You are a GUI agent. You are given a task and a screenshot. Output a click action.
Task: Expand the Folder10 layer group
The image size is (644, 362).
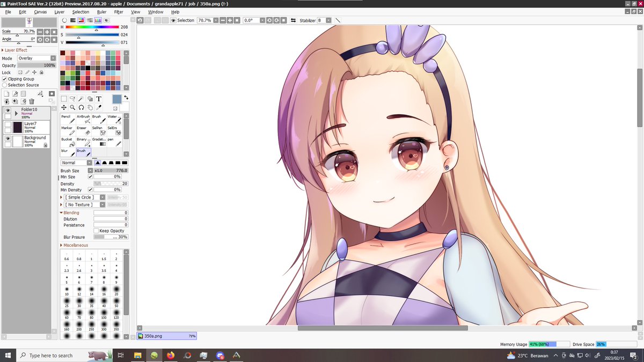click(16, 113)
